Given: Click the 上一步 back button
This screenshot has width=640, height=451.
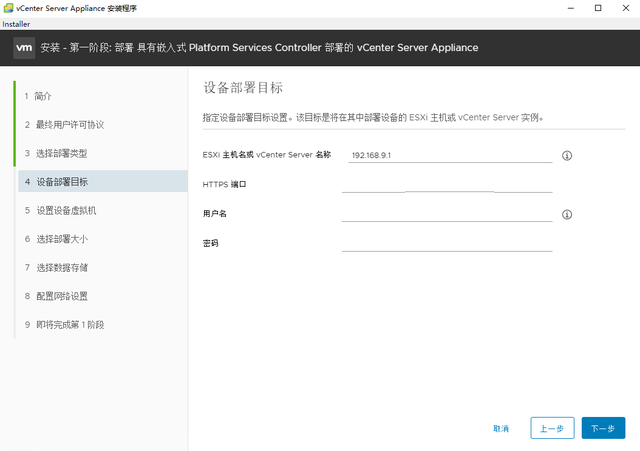Looking at the screenshot, I should [552, 428].
